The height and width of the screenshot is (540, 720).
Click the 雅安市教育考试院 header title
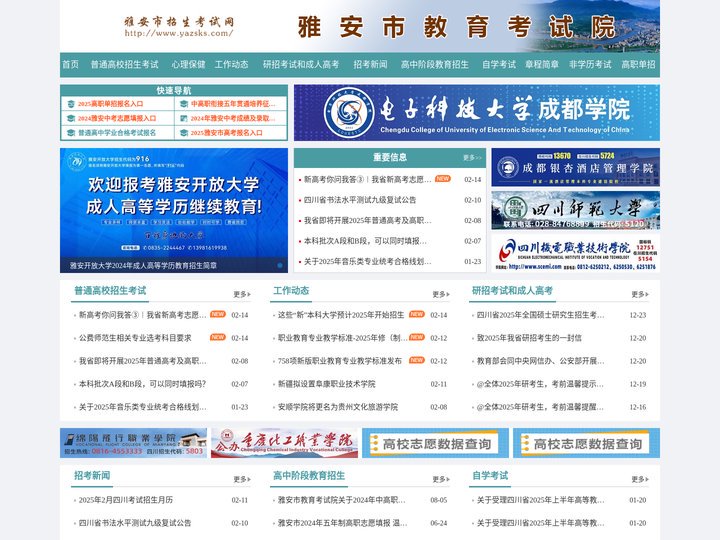point(456,26)
